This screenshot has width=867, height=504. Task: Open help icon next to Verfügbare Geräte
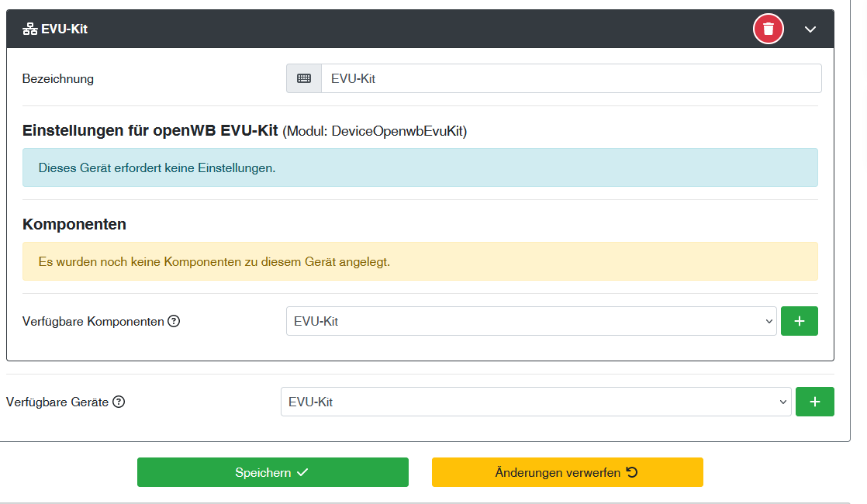point(119,402)
